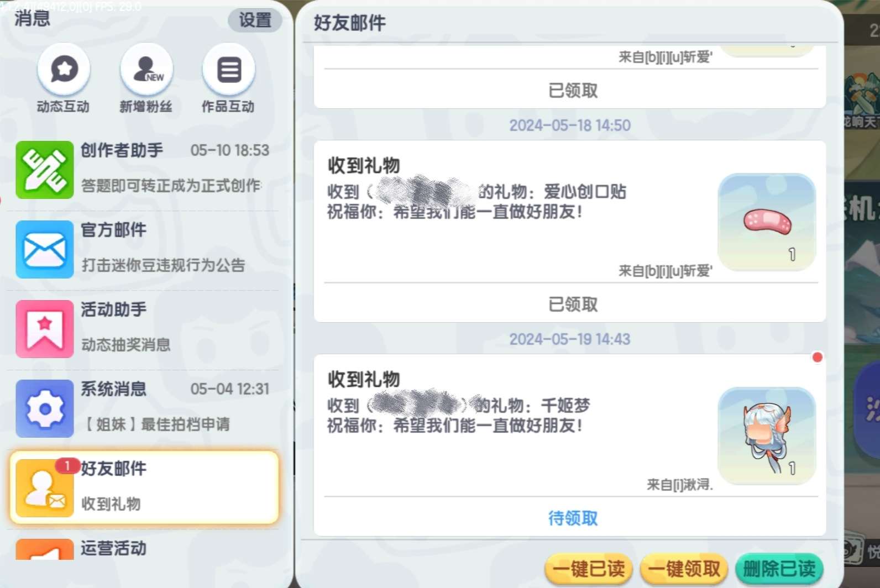The width and height of the screenshot is (880, 588).
Task: Click the 一键已读 button
Action: pos(588,569)
